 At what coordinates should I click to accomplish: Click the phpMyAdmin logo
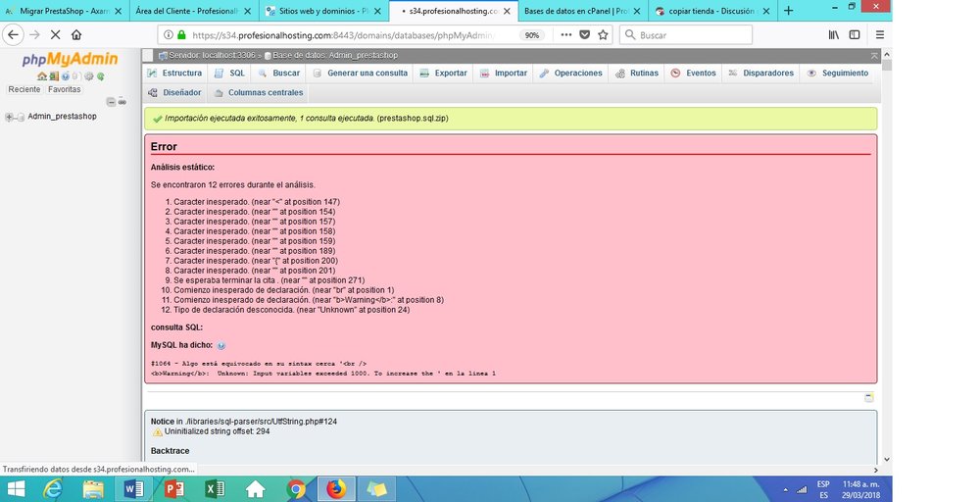[x=70, y=60]
